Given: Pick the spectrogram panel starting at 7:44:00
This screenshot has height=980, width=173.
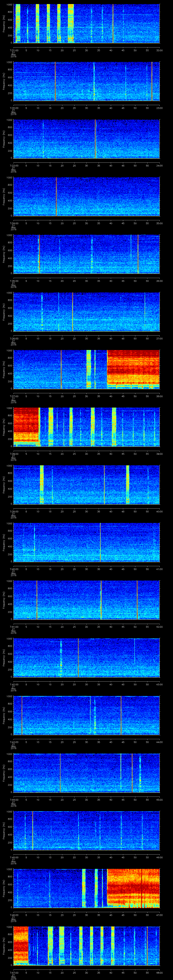Looking at the screenshot, I should tap(87, 773).
